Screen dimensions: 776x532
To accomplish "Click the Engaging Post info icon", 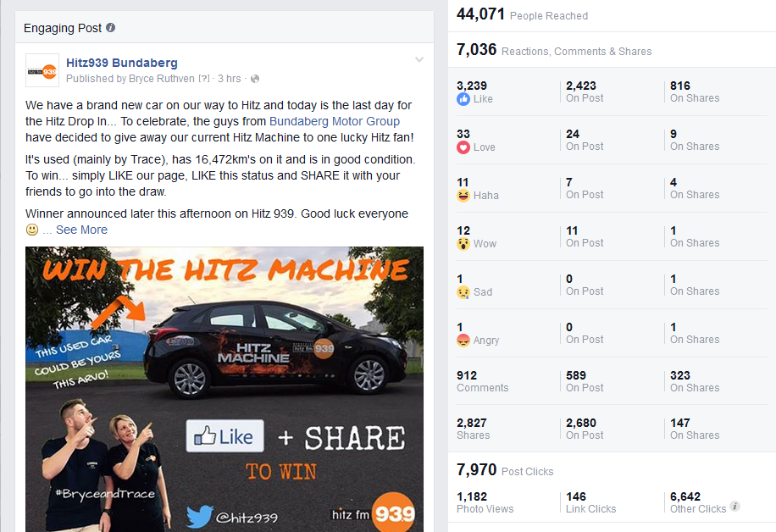I will (111, 28).
